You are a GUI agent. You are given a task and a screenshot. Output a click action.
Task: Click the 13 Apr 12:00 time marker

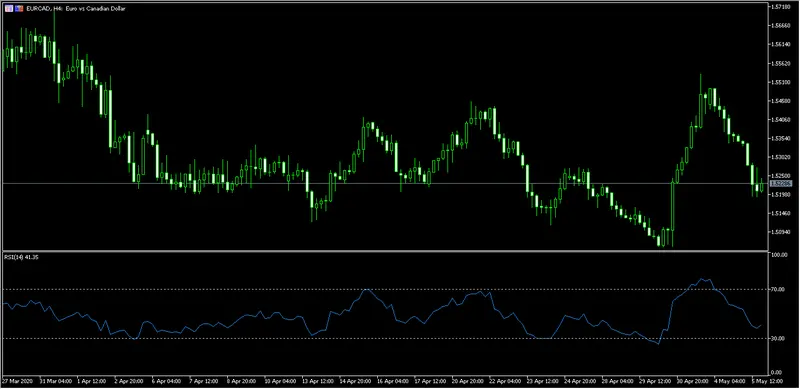click(x=319, y=381)
